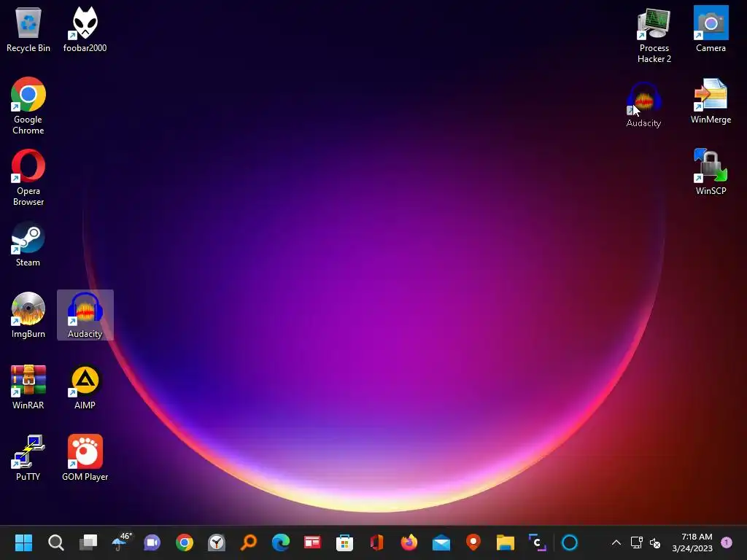Select the Opera Browser shortcut
747x560 pixels.
click(x=28, y=178)
